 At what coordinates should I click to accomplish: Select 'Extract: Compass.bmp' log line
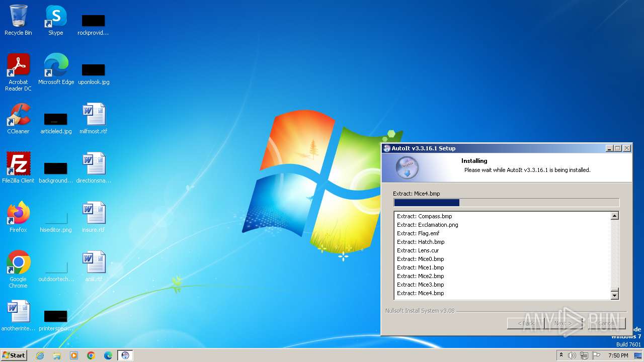[425, 216]
